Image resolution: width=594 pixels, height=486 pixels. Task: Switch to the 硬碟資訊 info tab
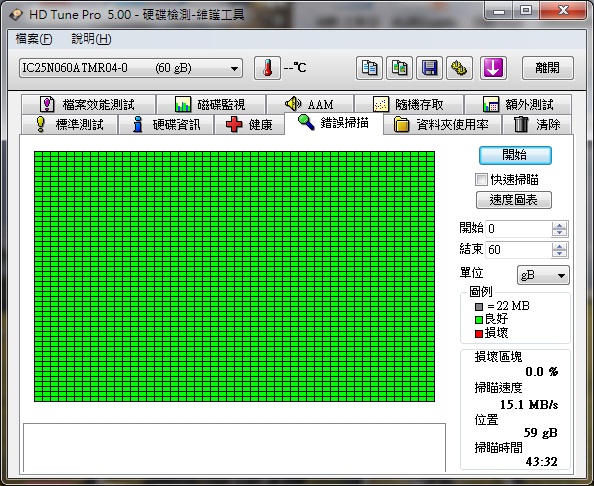coord(166,125)
